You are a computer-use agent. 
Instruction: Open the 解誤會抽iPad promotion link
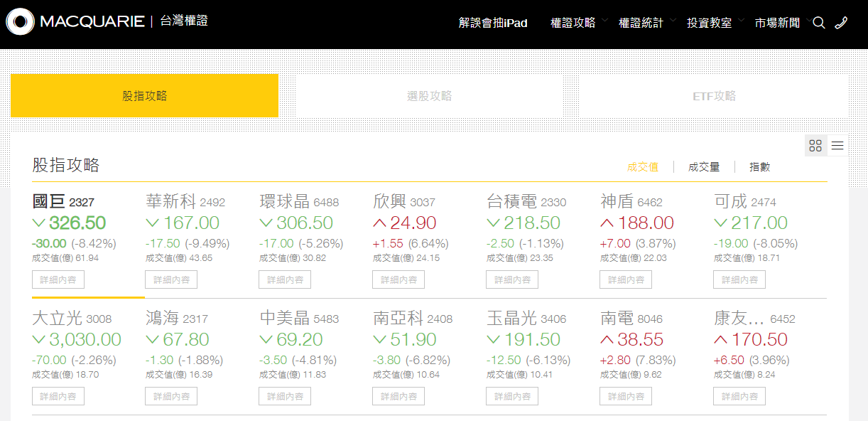[x=493, y=23]
